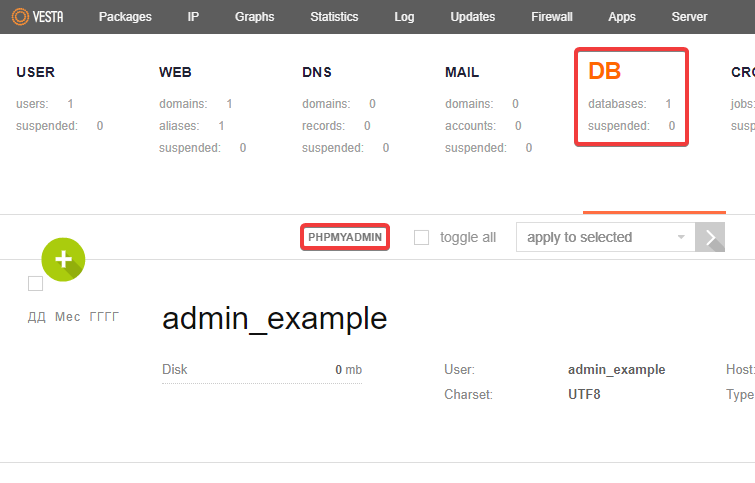The height and width of the screenshot is (483, 755).
Task: Open the Packages menu item
Action: pos(125,17)
